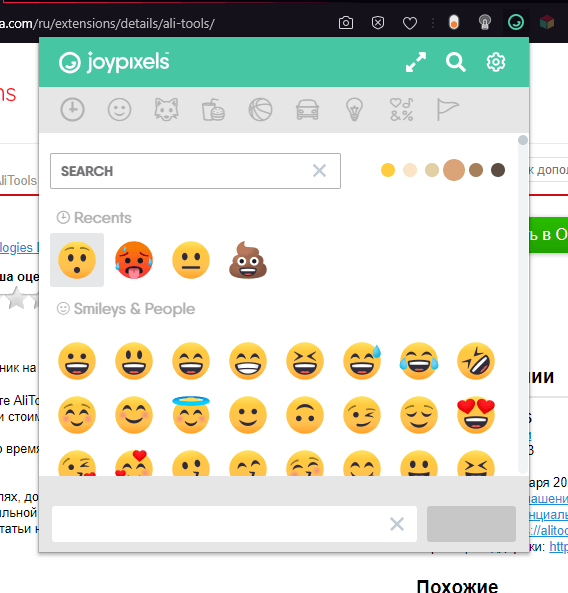The image size is (568, 593).
Task: Insert the big-eyed smiley face emoji
Action: click(134, 361)
